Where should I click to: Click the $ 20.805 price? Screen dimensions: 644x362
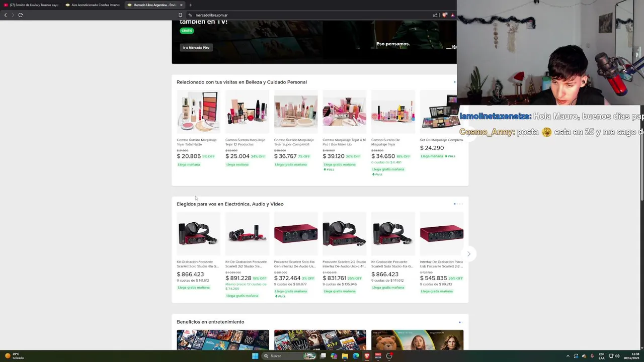(189, 156)
